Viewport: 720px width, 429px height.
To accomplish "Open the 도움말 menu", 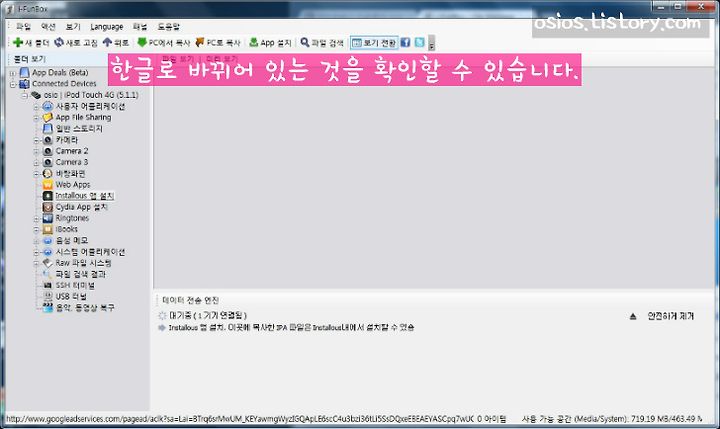I will coord(169,27).
